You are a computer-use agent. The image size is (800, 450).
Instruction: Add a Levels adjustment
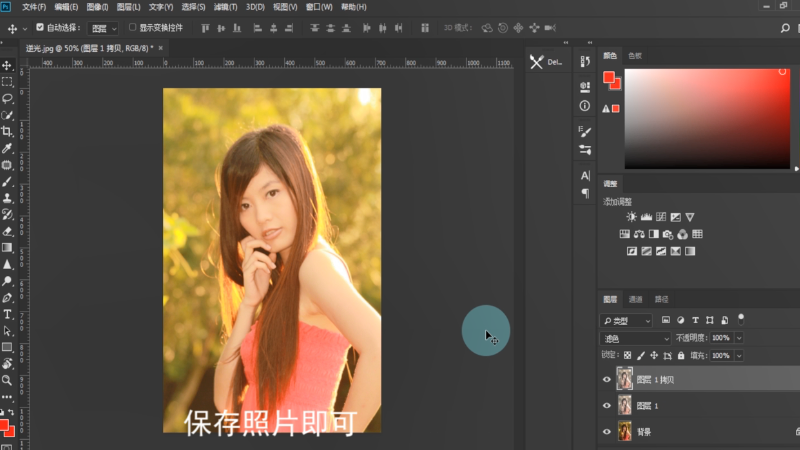(x=646, y=217)
